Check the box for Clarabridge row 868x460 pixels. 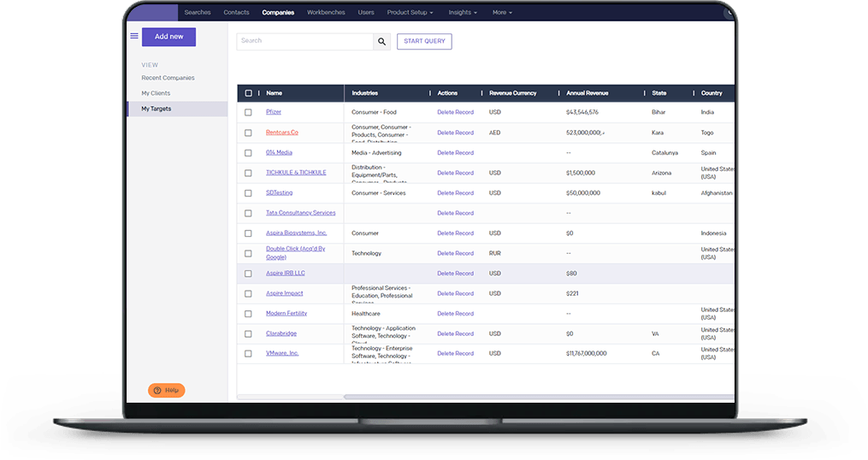click(249, 333)
